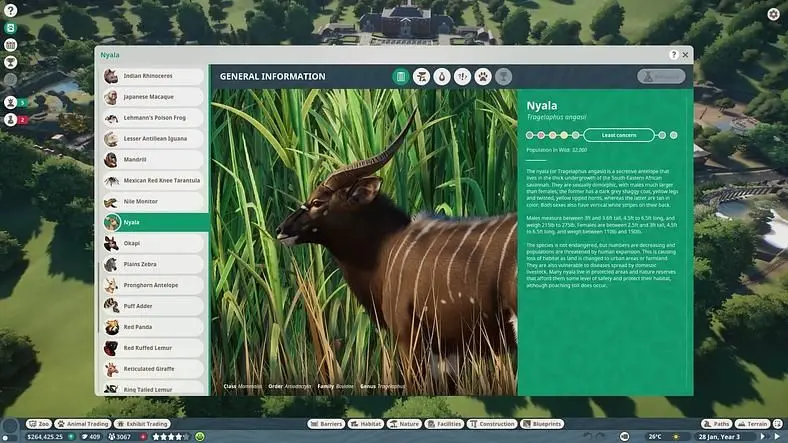This screenshot has height=443, width=788.
Task: Select Red Ruffed Lemur entry
Action: point(153,348)
